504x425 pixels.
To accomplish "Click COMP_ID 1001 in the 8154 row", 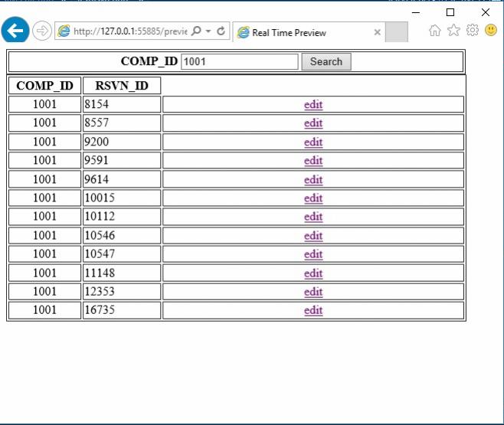I will (x=44, y=104).
